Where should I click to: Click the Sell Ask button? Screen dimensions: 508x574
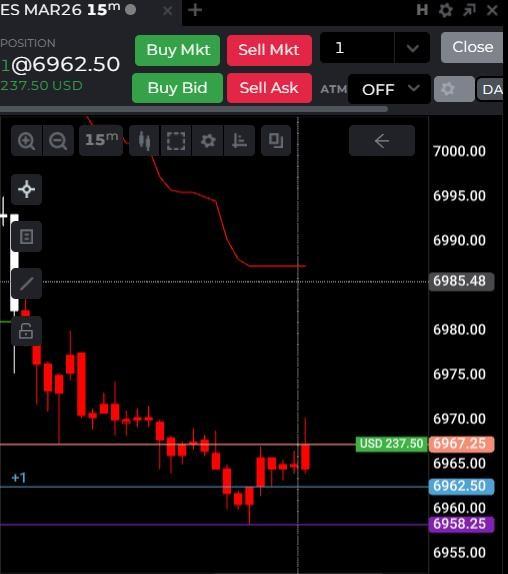pos(269,88)
